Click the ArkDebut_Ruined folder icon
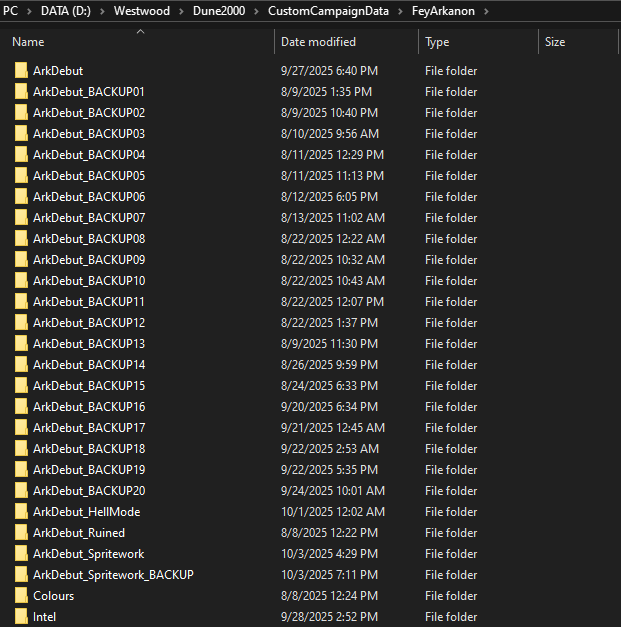 tap(21, 533)
